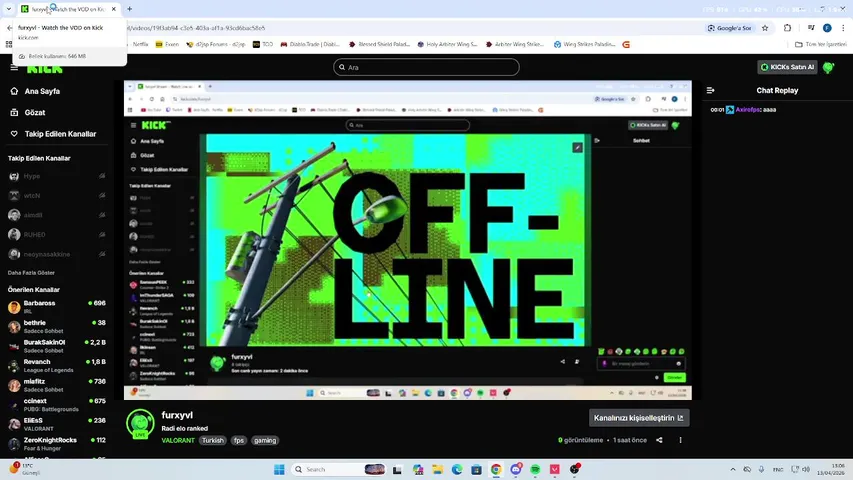Select the Turkish tag
The width and height of the screenshot is (853, 480).
coord(212,440)
